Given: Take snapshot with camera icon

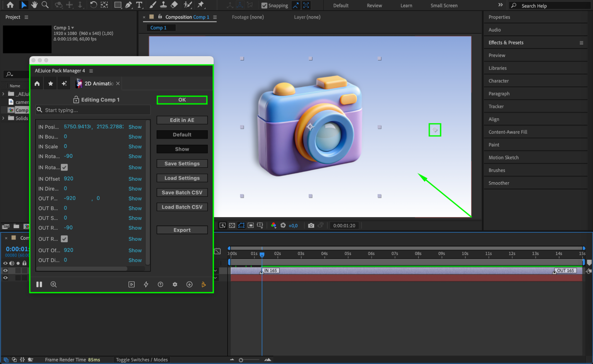Looking at the screenshot, I should [311, 225].
